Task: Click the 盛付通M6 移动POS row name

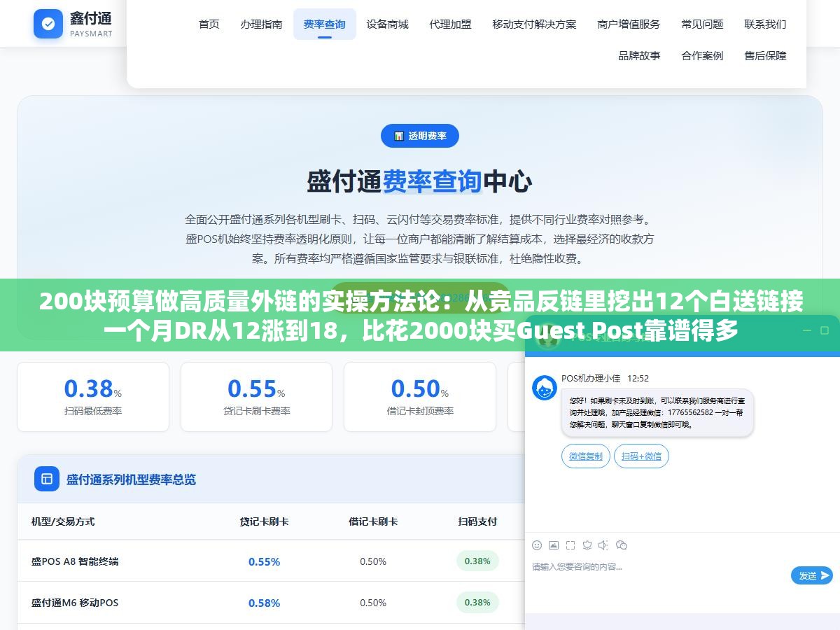Action: pyautogui.click(x=75, y=603)
